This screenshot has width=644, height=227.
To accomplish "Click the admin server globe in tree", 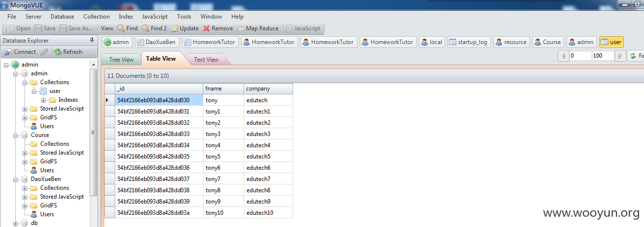I will [x=16, y=65].
